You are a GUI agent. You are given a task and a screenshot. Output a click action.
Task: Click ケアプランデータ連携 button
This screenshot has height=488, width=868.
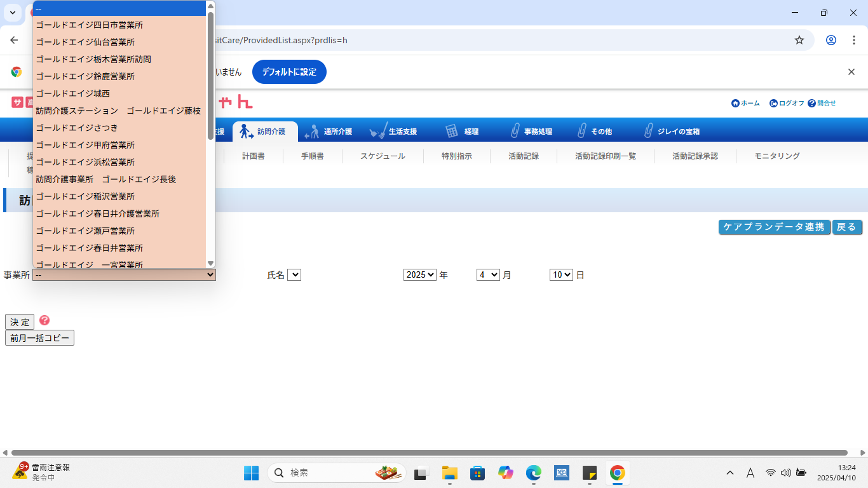[775, 227]
